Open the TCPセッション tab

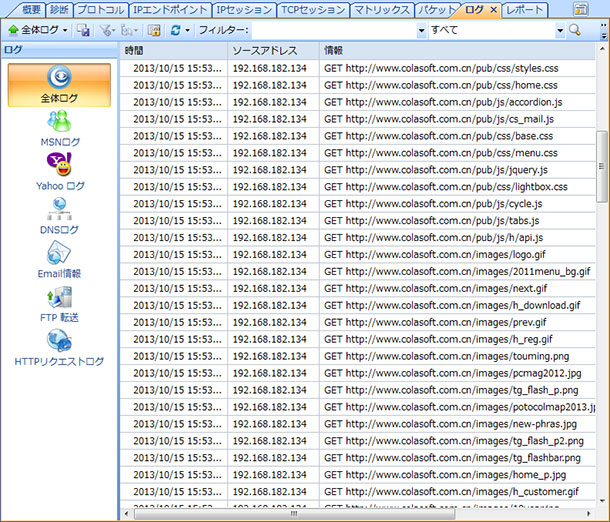click(314, 9)
